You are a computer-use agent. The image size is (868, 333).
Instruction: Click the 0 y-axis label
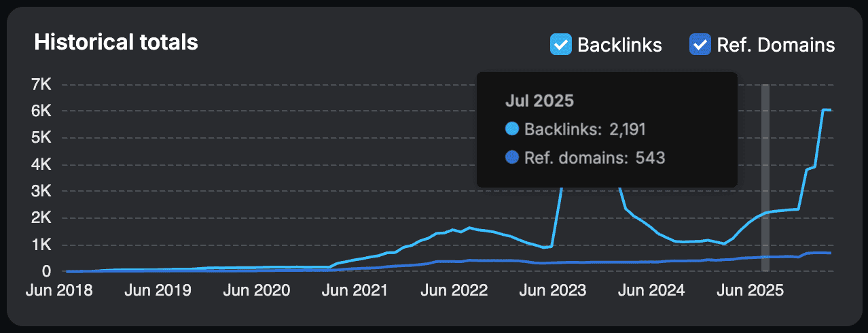[x=47, y=272]
